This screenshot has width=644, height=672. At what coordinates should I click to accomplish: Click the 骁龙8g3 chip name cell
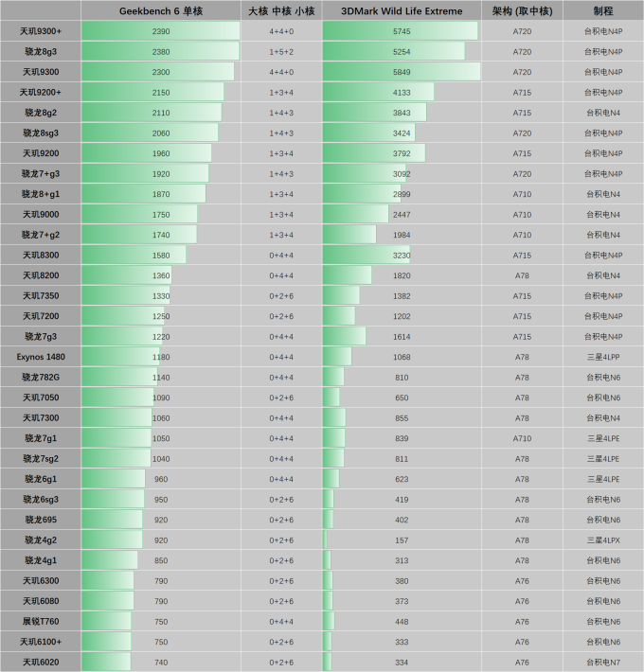click(41, 51)
